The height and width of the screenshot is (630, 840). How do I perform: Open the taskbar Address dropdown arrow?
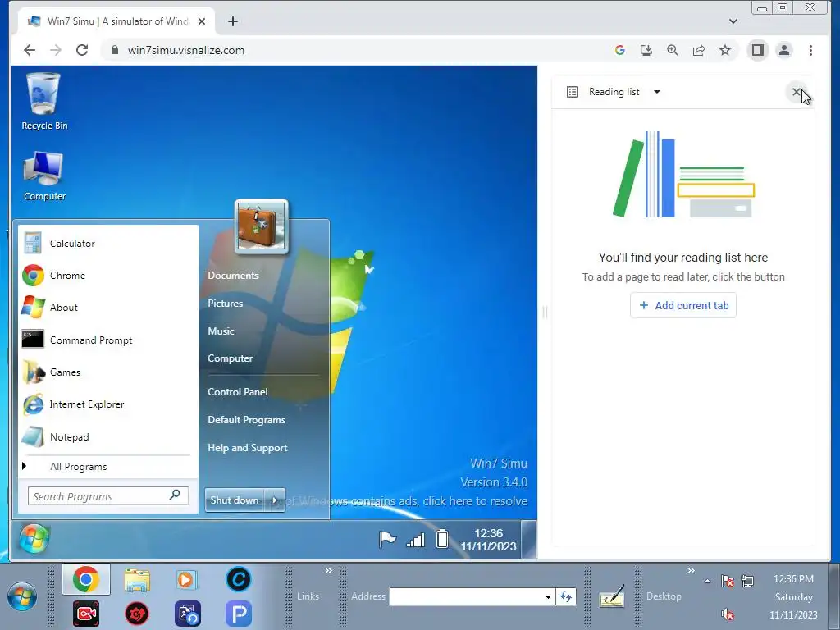548,597
